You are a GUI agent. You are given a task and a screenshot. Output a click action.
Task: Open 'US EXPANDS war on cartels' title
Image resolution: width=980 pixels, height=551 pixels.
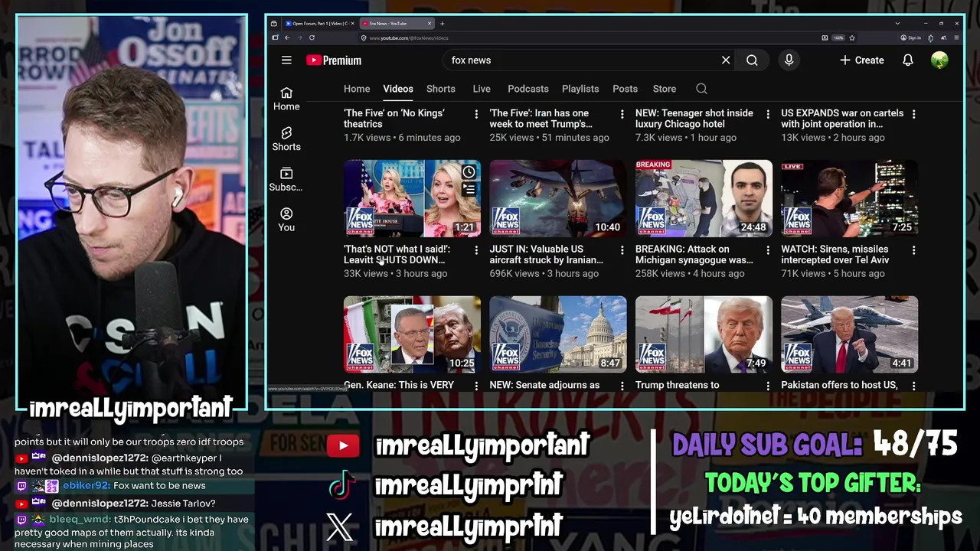click(x=842, y=119)
